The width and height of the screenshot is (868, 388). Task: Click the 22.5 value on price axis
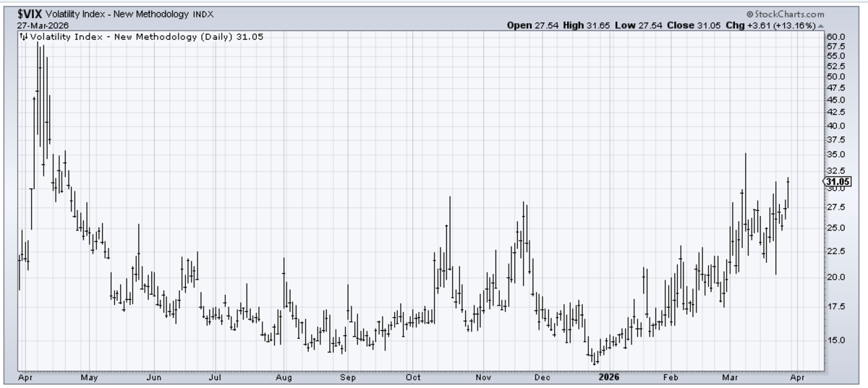click(836, 251)
